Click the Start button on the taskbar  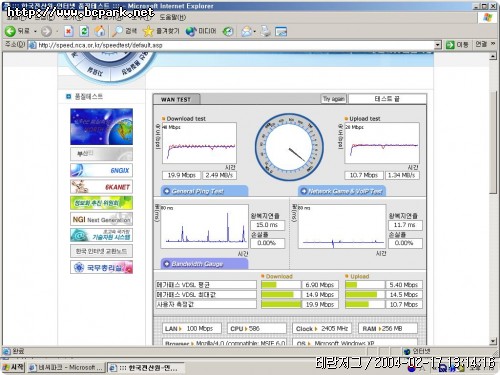coord(13,367)
